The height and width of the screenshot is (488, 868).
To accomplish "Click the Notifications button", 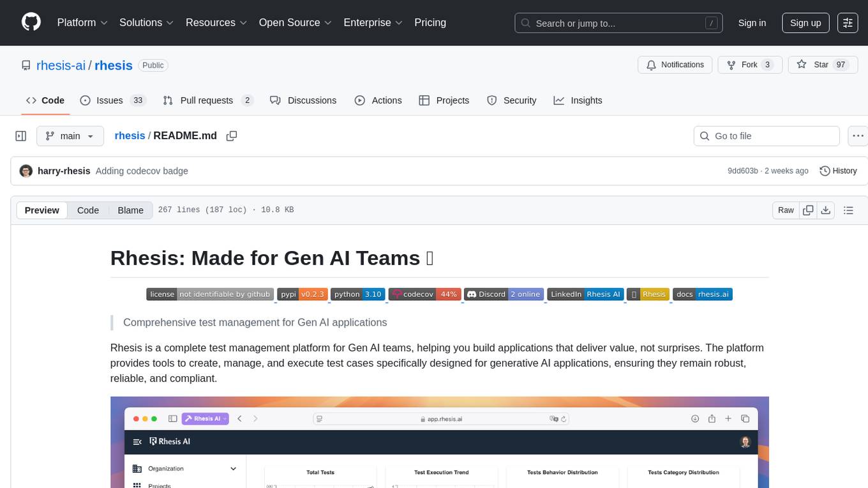I will (675, 65).
